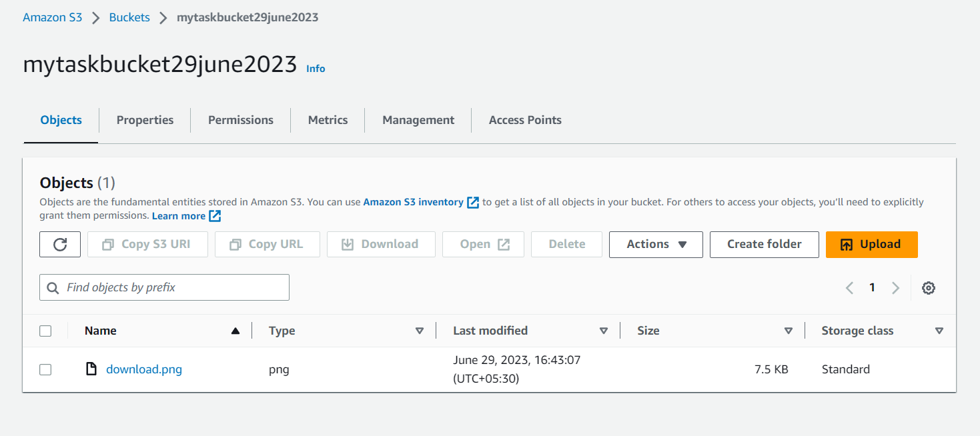Click the Copy URL icon button
Screen dimensions: 980x436
(236, 244)
